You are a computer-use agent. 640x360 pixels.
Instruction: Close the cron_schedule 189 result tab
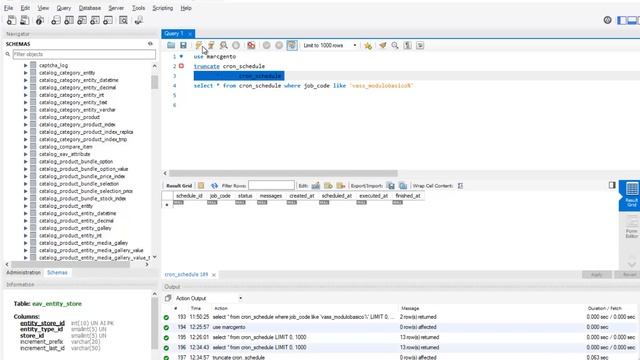click(213, 275)
